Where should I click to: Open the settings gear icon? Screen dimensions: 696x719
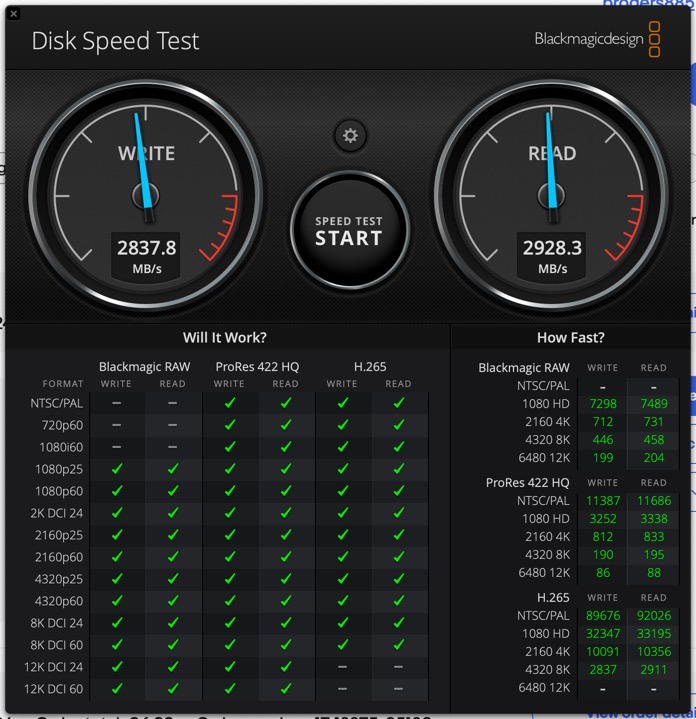(x=350, y=136)
